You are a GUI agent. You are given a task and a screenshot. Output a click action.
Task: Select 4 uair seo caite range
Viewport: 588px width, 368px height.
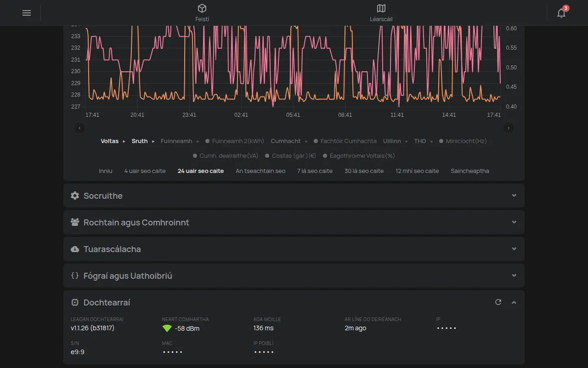145,171
